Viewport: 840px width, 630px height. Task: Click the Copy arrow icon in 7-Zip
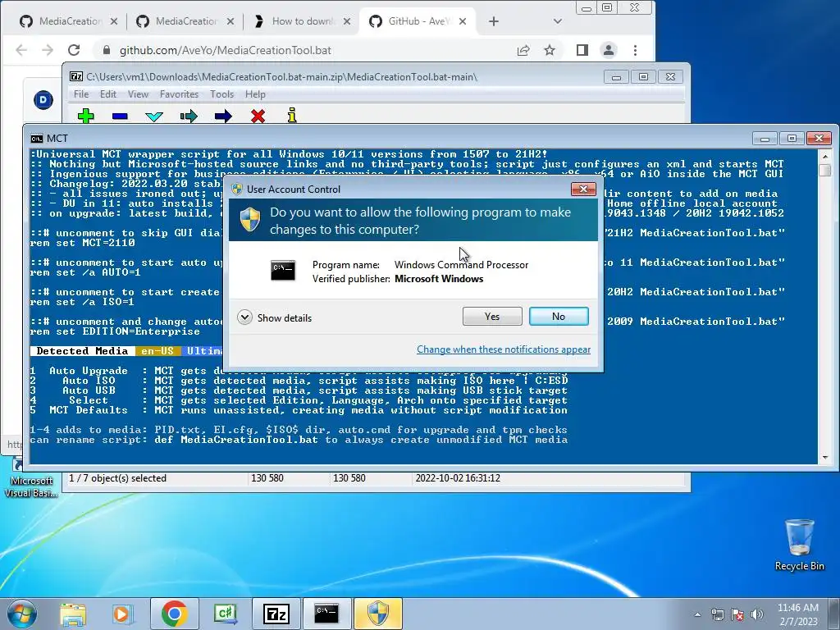point(189,116)
